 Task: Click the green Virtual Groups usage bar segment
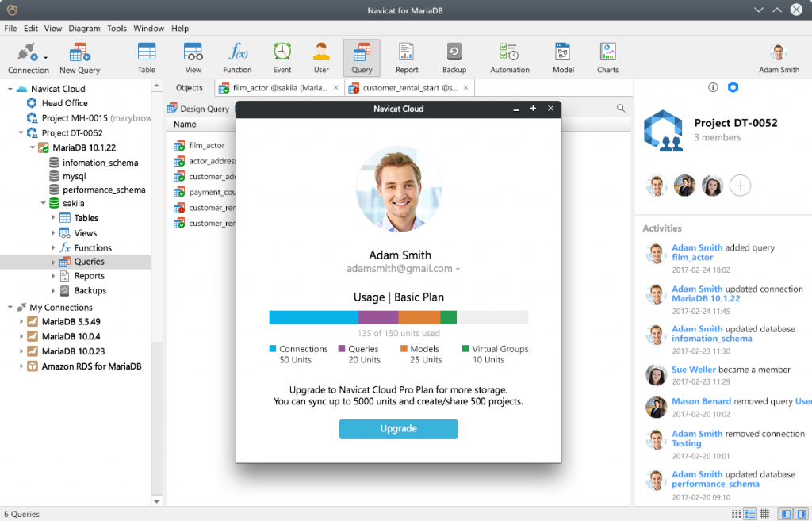(x=449, y=317)
